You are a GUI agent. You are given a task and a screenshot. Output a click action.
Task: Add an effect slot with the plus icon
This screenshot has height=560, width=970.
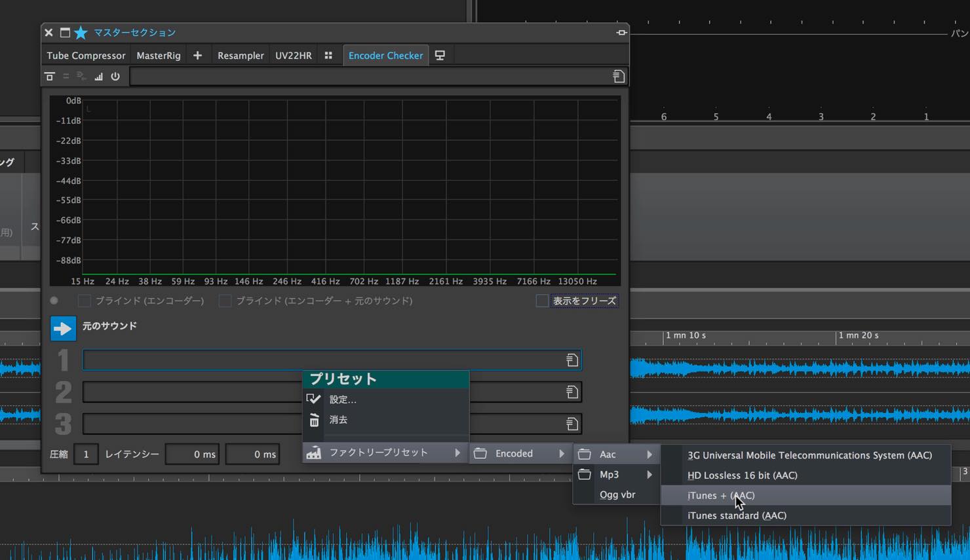[197, 56]
